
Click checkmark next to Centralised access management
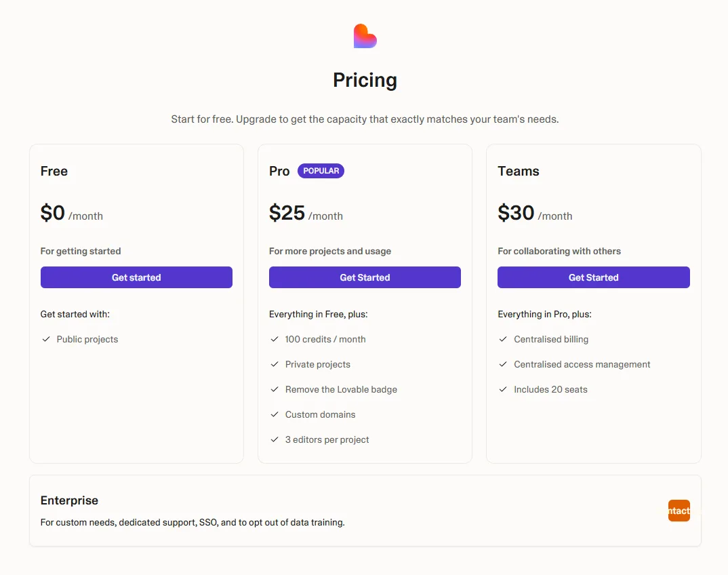click(x=503, y=364)
